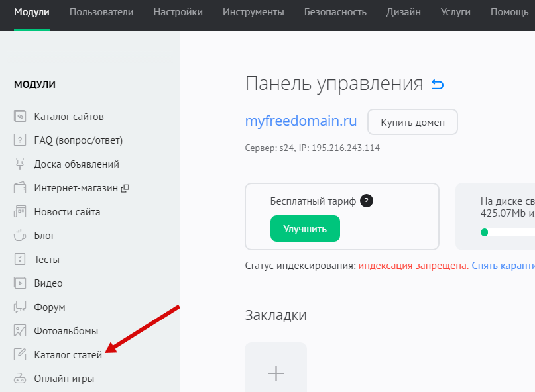Click the Снять карантин link
This screenshot has height=392, width=535.
click(x=503, y=266)
